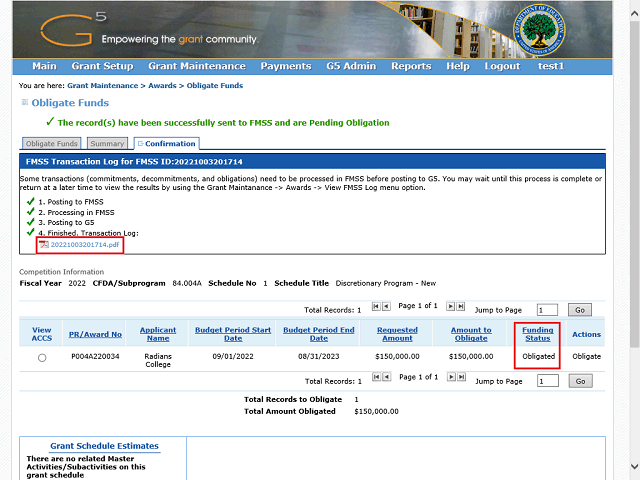Open 20221003201714.pdf transaction log link

pos(85,244)
